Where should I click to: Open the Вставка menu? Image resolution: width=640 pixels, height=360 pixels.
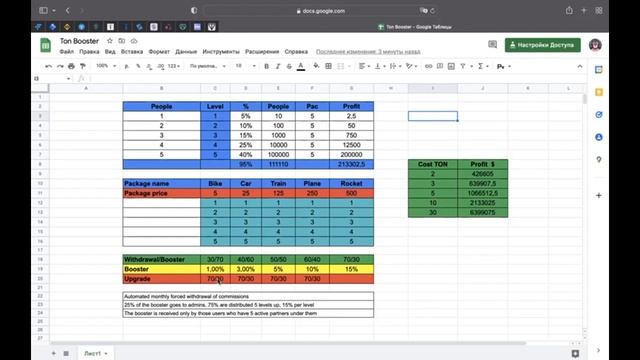(x=132, y=52)
